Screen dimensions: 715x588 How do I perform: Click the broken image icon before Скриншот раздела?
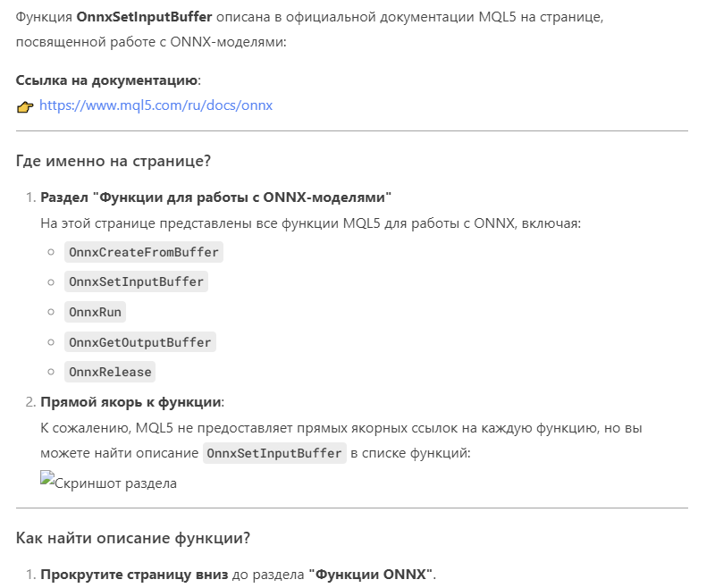coord(47,478)
